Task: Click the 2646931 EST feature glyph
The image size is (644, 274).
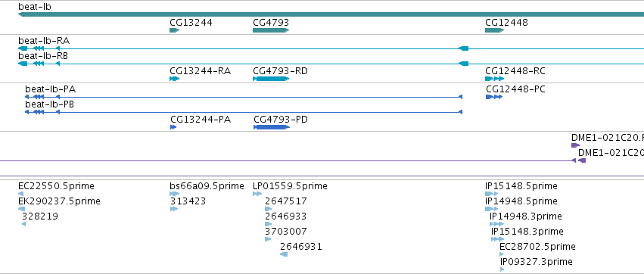Action: [x=284, y=254]
